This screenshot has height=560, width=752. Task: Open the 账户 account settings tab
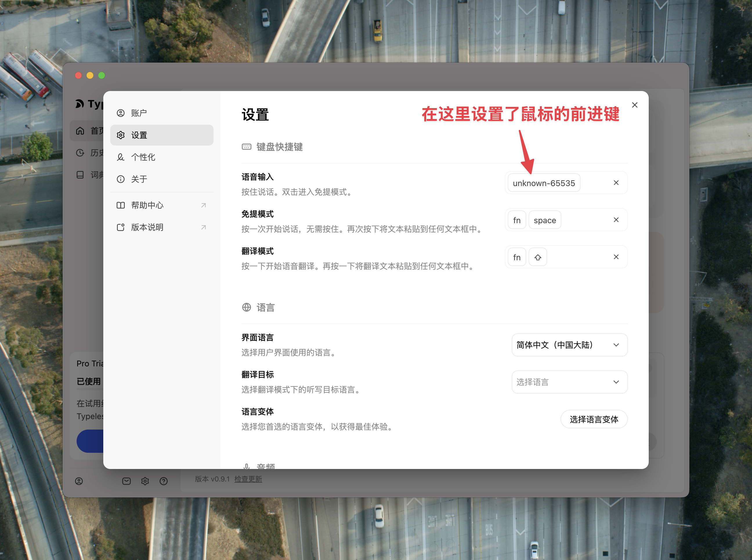(x=139, y=113)
